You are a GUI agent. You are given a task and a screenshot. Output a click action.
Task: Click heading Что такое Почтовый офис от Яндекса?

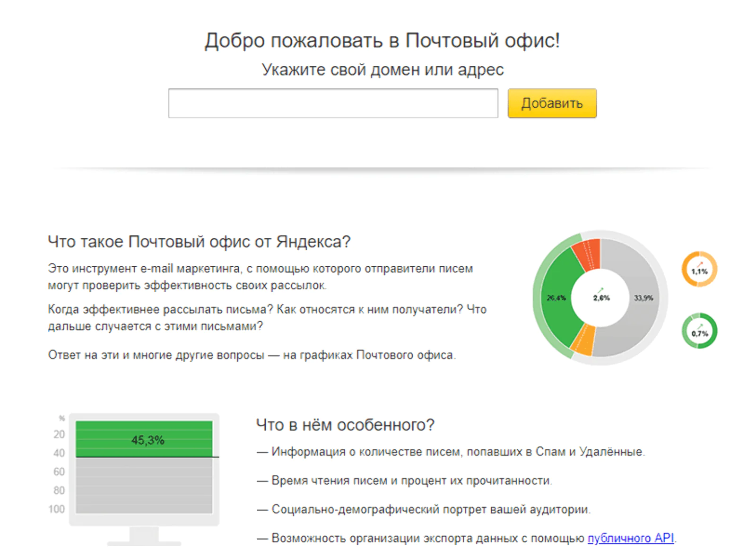pyautogui.click(x=199, y=242)
